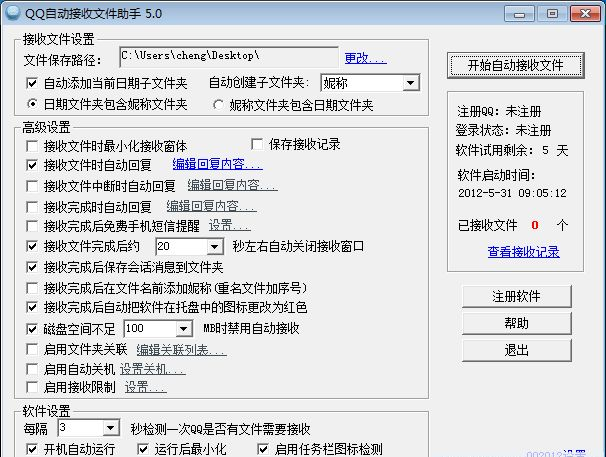Enable 启用接收限制 checkbox

(32, 387)
